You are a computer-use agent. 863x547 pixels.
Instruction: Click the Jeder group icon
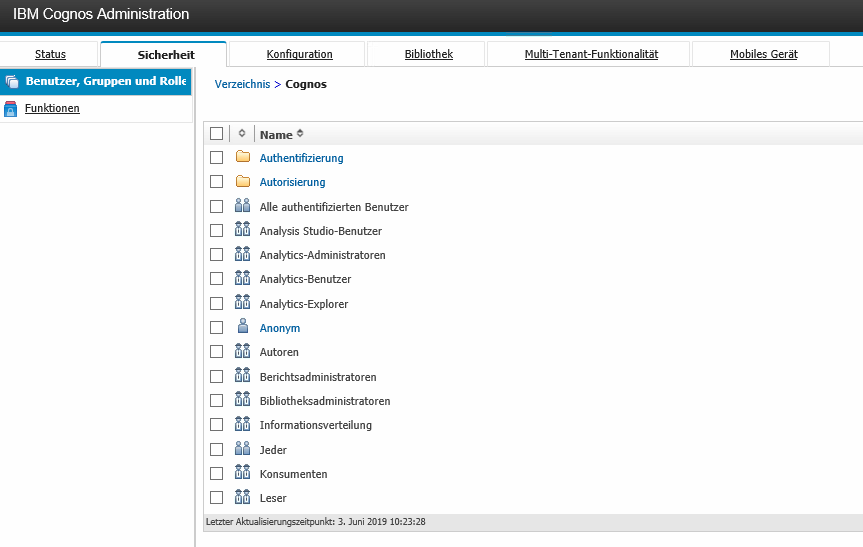coord(242,450)
